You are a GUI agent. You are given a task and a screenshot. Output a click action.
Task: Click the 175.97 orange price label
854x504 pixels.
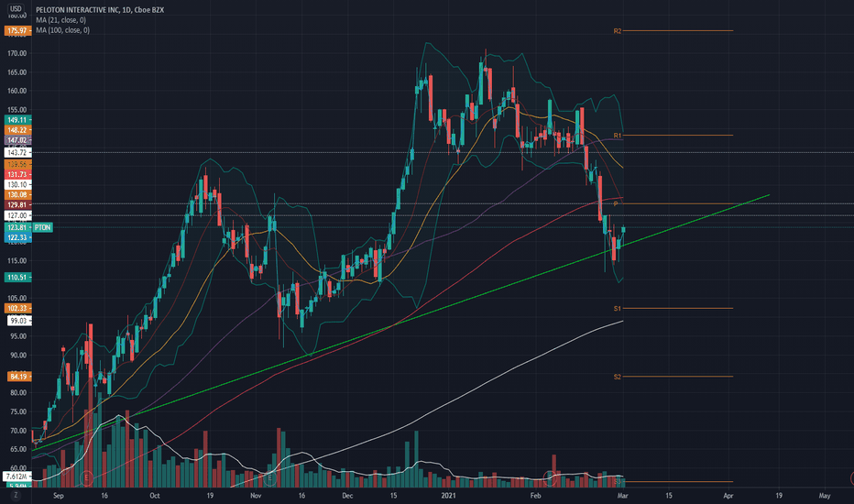pyautogui.click(x=17, y=30)
